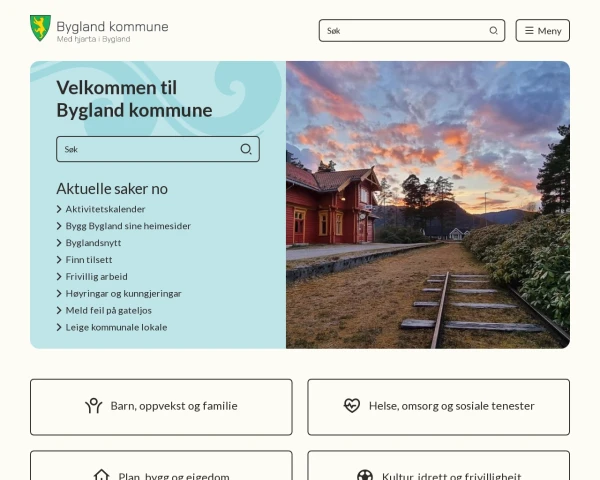Click the magnifier icon in header search
600x480 pixels.
coord(494,31)
